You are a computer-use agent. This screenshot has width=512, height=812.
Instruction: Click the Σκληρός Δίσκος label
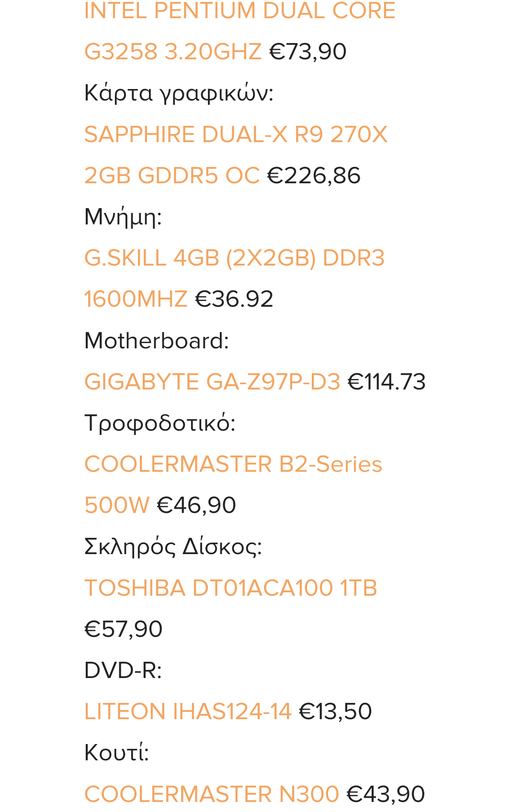173,546
